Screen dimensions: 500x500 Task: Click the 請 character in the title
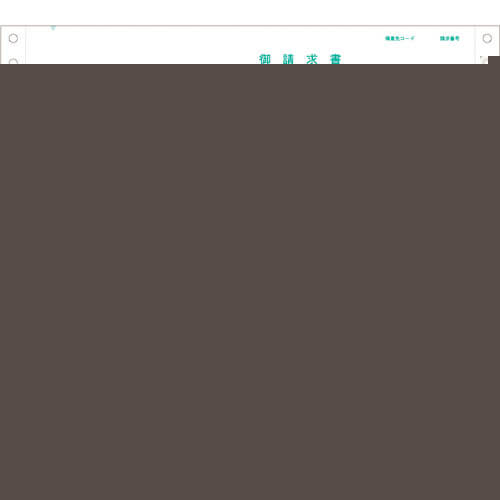[x=288, y=59]
